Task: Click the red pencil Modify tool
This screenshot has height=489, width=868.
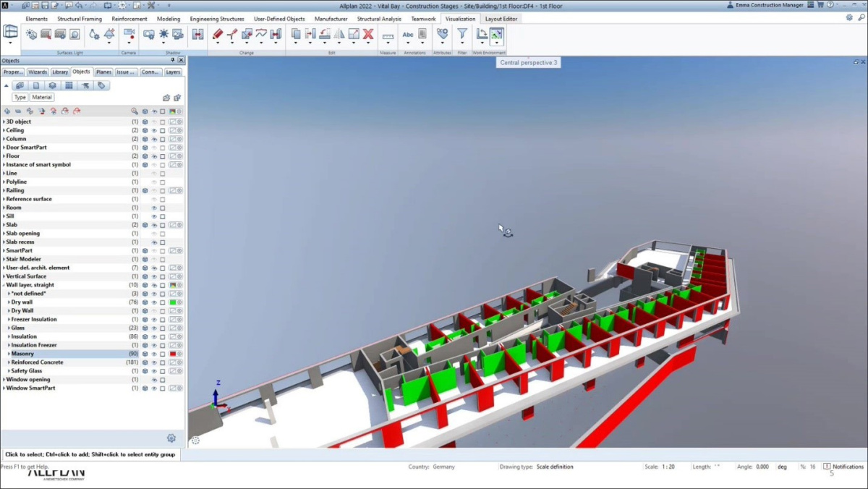Action: pos(218,34)
